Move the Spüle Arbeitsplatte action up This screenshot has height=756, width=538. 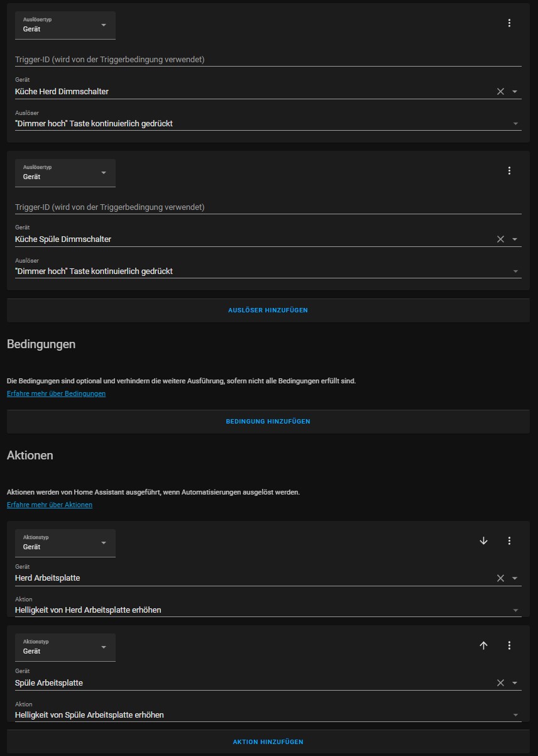click(483, 645)
